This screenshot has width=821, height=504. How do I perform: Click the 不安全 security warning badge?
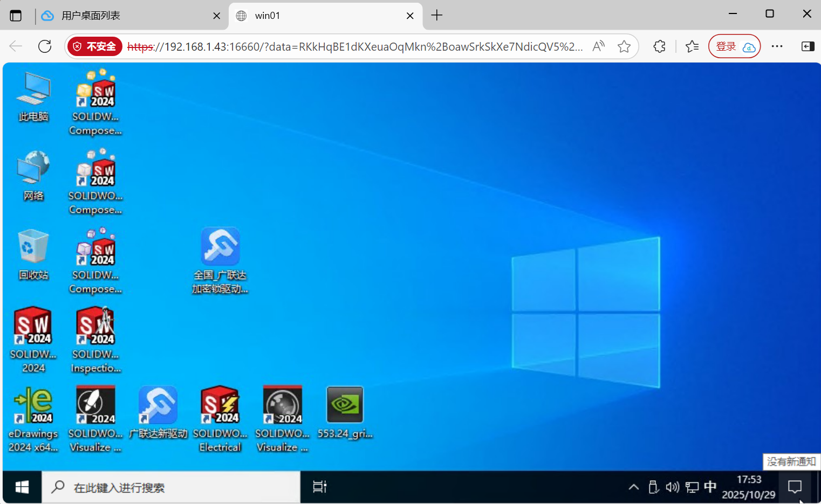(x=95, y=47)
